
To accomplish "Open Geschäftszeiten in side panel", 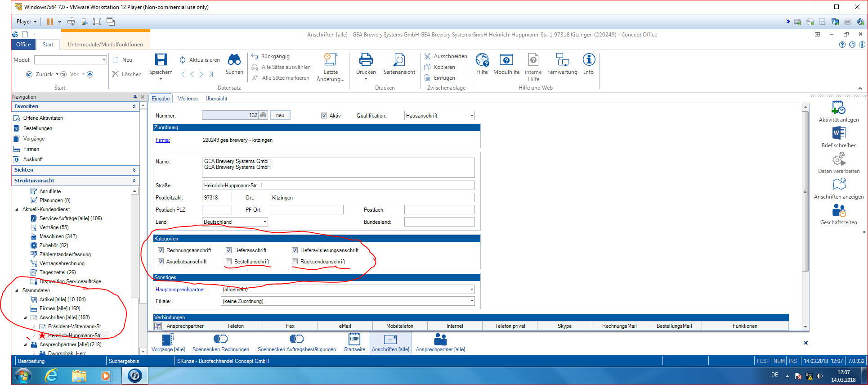I will (839, 211).
